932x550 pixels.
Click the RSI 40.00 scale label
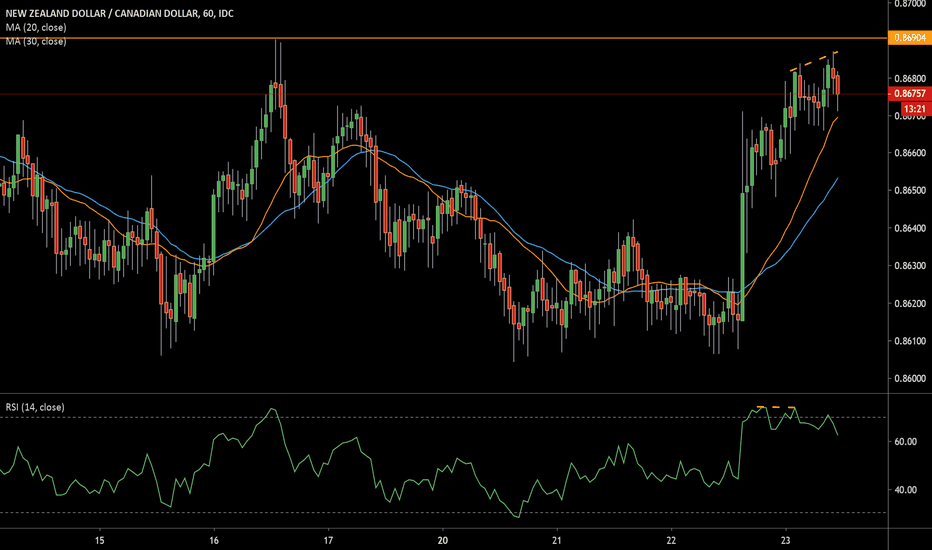click(x=908, y=490)
